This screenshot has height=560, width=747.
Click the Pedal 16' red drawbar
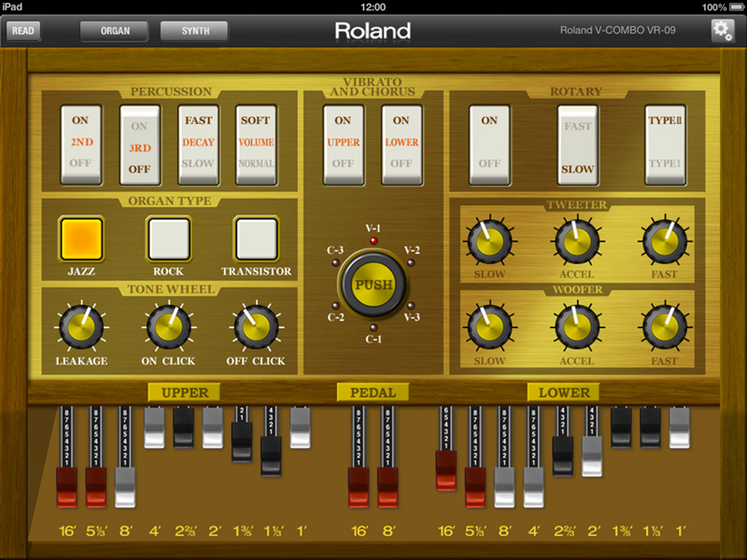(x=359, y=487)
